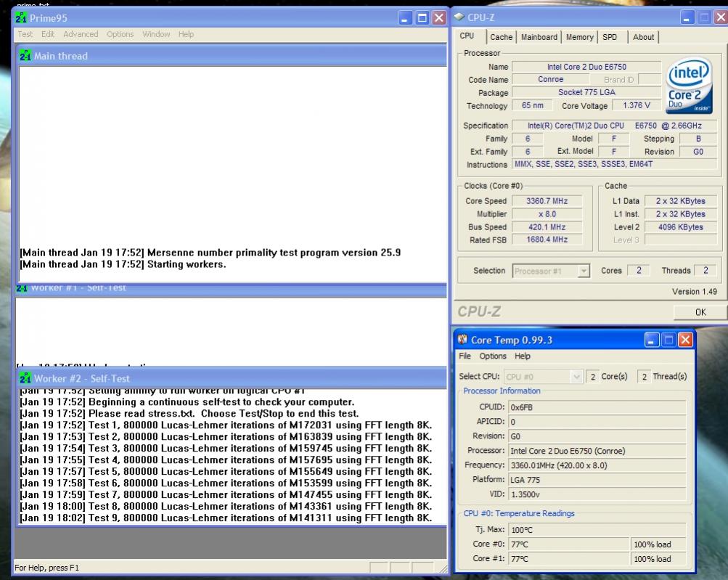
Task: Open the Edit menu in Prime95
Action: pyautogui.click(x=47, y=34)
